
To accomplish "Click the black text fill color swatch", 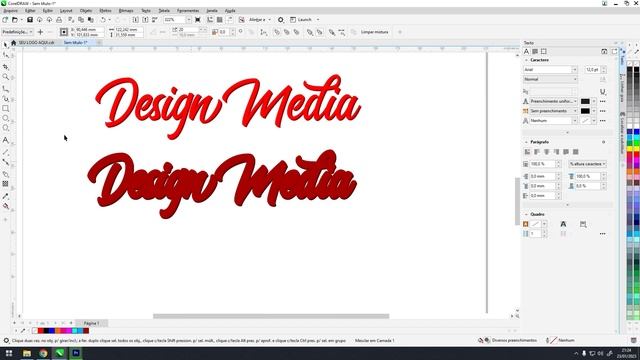I will click(585, 101).
